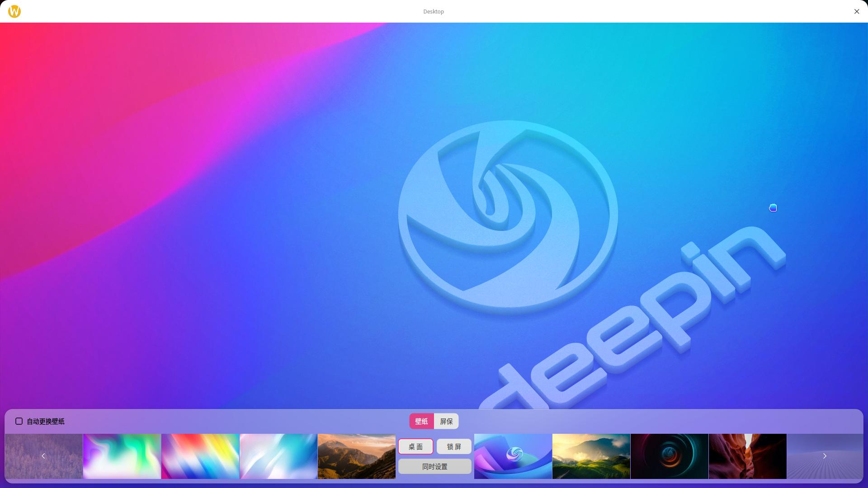Click the 同时设置 (Set Both) button
The image size is (868, 488).
pyautogui.click(x=434, y=466)
